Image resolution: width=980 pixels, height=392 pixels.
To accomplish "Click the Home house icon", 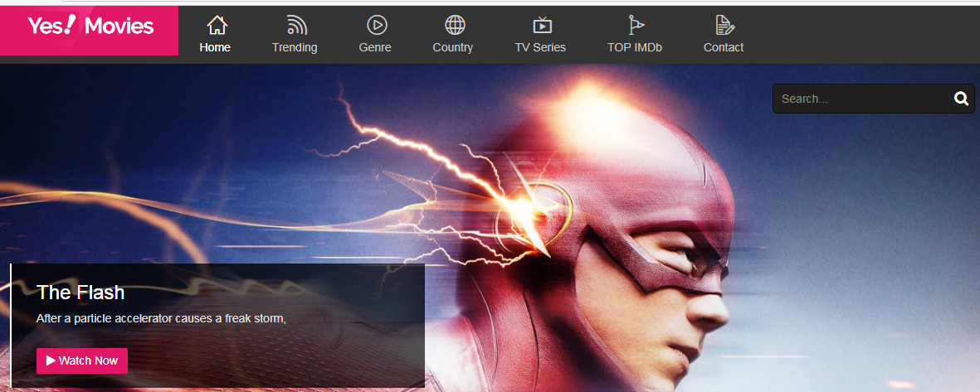I will pyautogui.click(x=217, y=26).
